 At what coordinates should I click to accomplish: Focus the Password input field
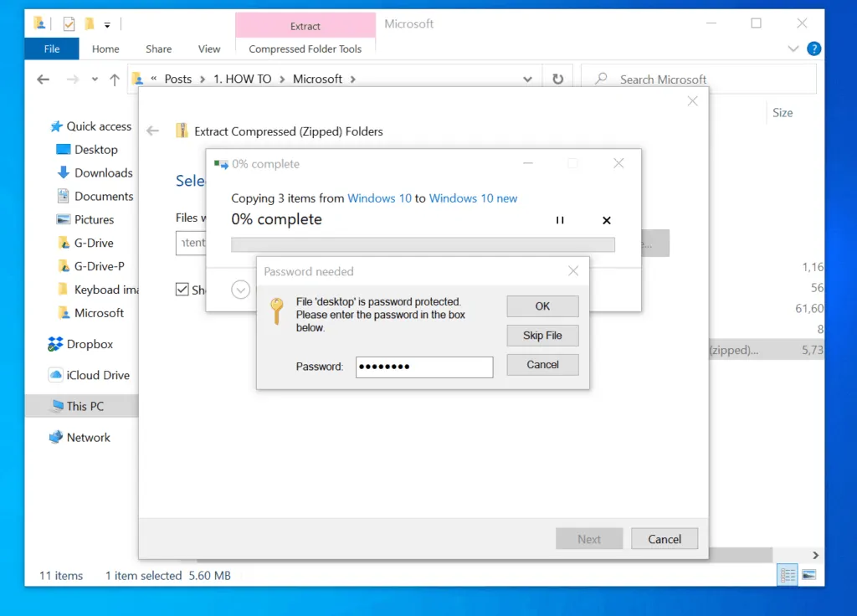pyautogui.click(x=424, y=367)
